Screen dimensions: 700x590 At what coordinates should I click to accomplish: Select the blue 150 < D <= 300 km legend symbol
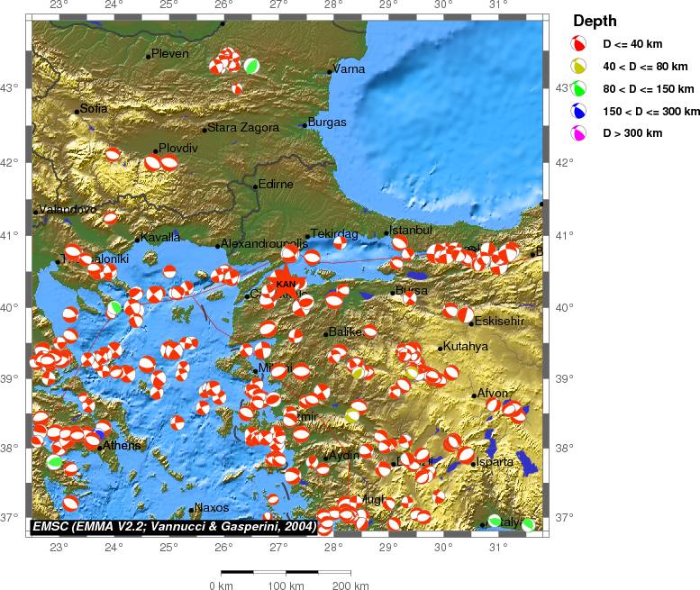tap(580, 111)
